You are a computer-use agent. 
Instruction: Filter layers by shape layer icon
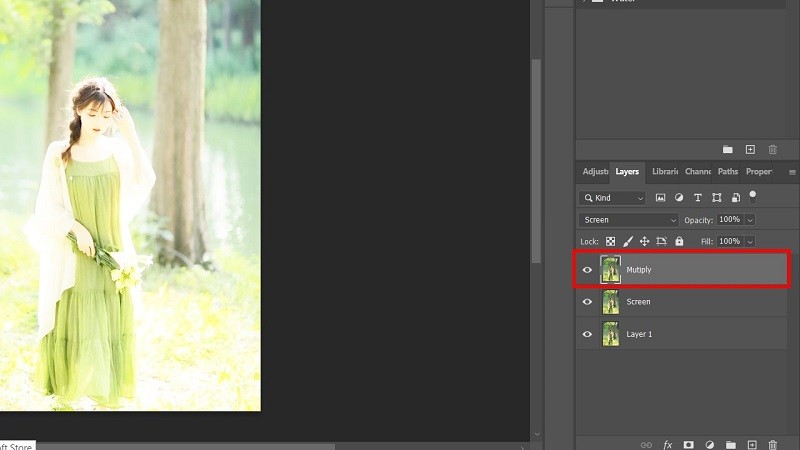[x=717, y=197]
